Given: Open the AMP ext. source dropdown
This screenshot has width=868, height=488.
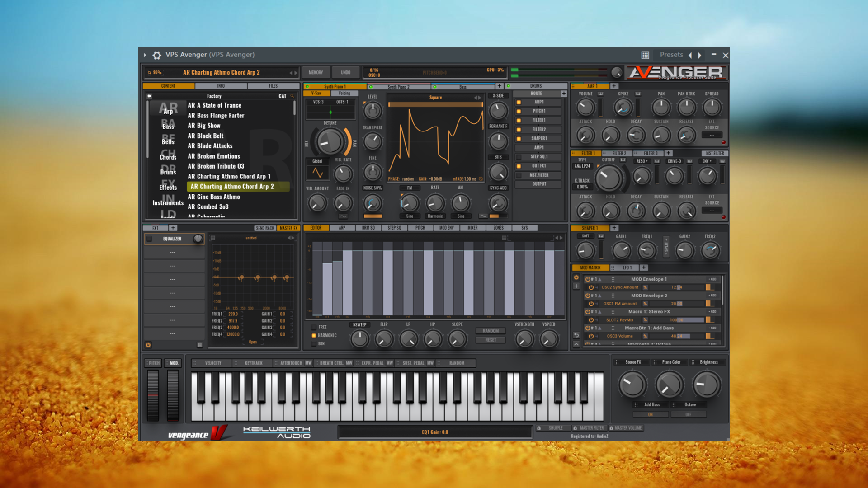Looking at the screenshot, I should click(x=712, y=135).
